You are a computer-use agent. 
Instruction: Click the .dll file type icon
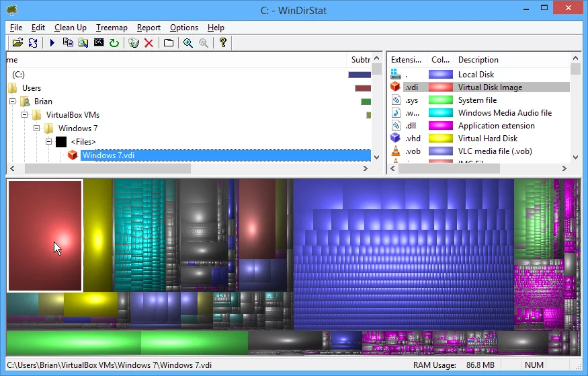coord(396,125)
